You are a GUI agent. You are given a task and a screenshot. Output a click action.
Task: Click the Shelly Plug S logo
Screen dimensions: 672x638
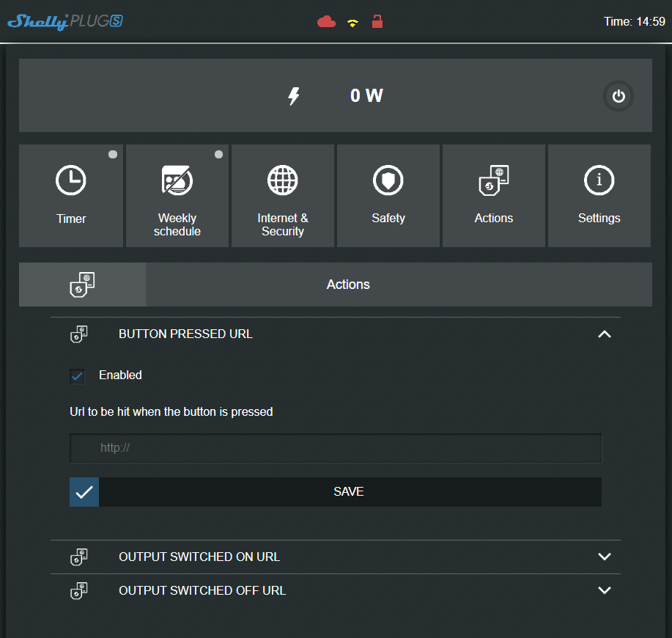[64, 21]
